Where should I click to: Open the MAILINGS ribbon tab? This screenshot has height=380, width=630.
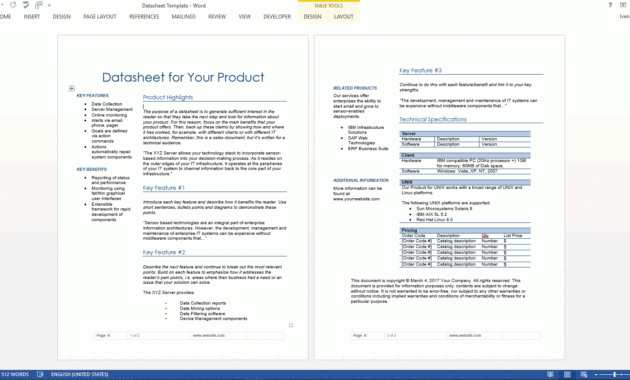pos(184,16)
